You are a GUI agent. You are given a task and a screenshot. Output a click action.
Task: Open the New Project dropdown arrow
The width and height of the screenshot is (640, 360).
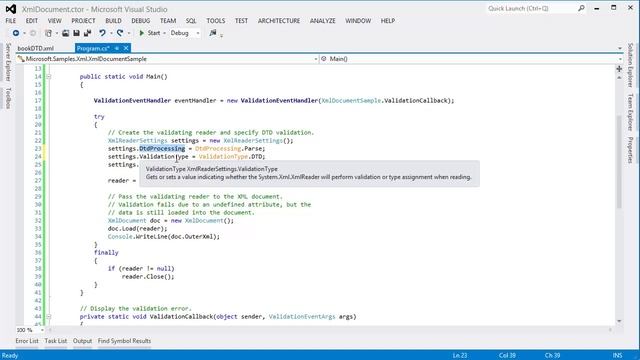pyautogui.click(x=56, y=33)
